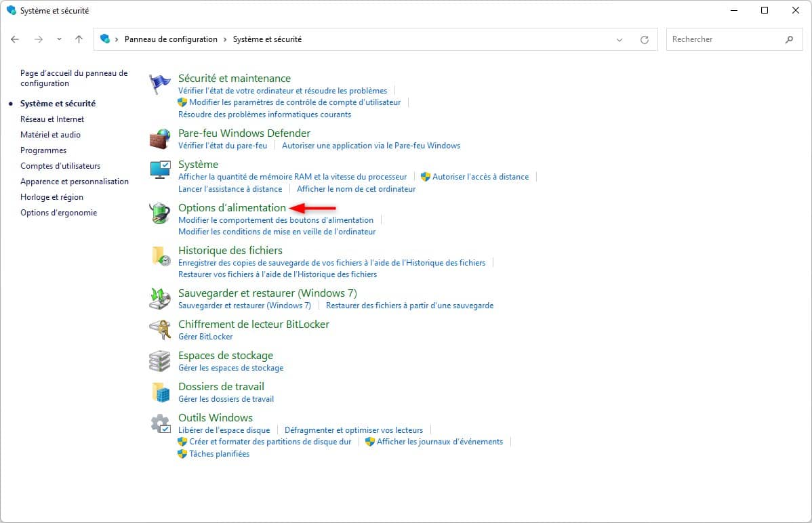Click the Outils Windows gear icon
The height and width of the screenshot is (523, 812).
click(161, 423)
